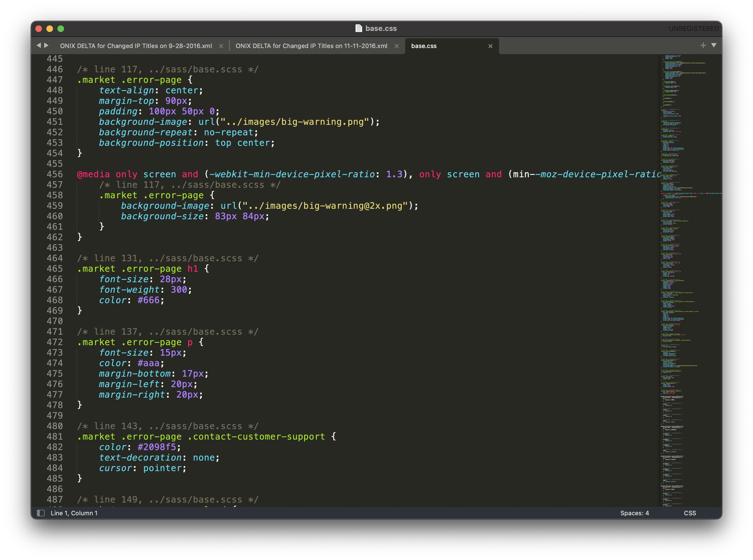Screen dimensions: 753x560
Task: Click the yellow minimize window button
Action: point(49,29)
